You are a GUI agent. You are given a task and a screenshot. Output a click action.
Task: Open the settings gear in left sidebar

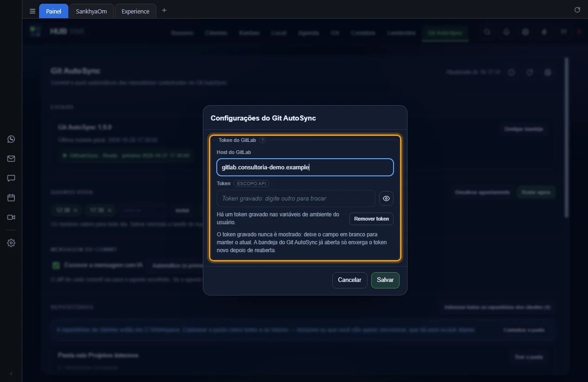(x=11, y=243)
